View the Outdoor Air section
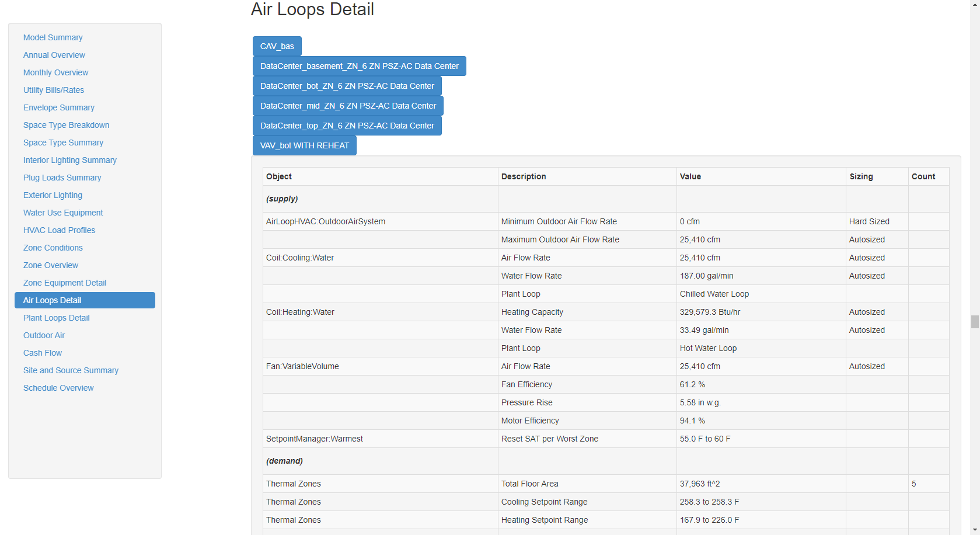 (x=44, y=335)
